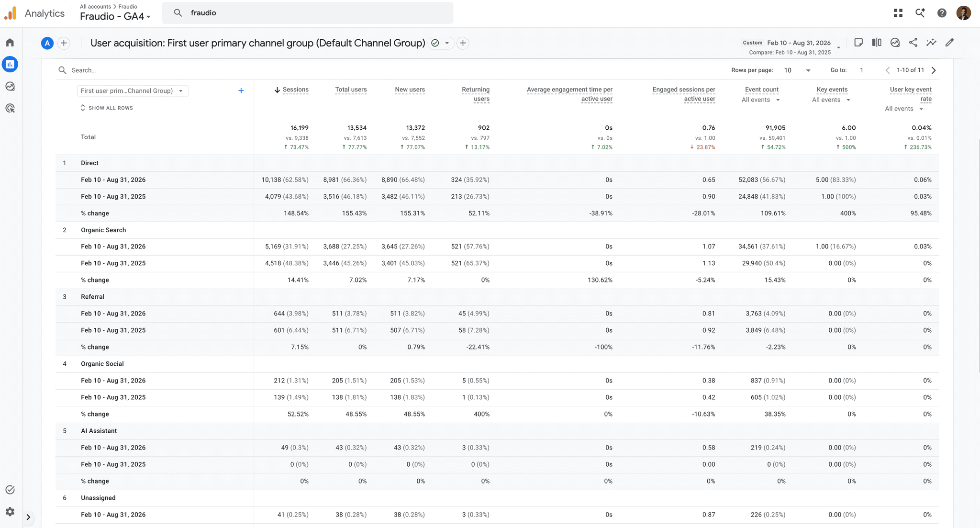Click the top search bar containing fraudio
This screenshot has width=980, height=528.
[308, 13]
